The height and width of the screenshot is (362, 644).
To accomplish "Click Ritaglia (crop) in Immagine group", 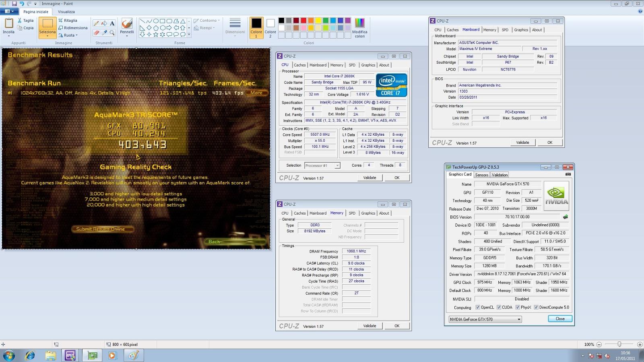I will [68, 20].
